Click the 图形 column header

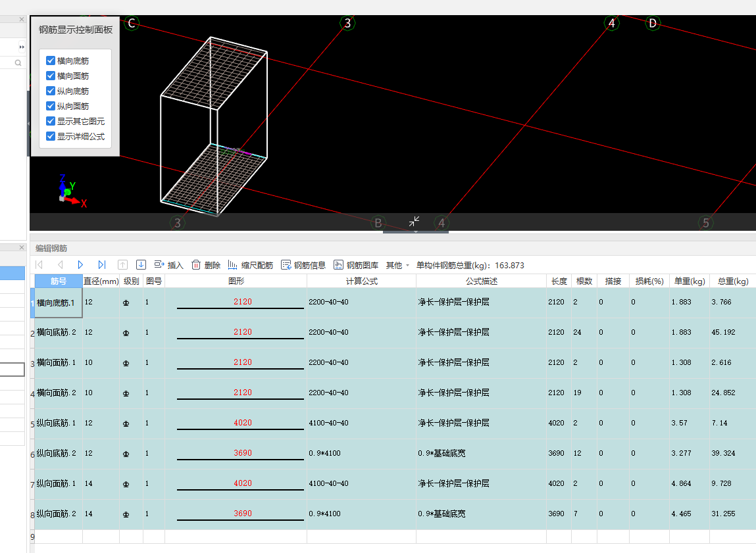(236, 281)
